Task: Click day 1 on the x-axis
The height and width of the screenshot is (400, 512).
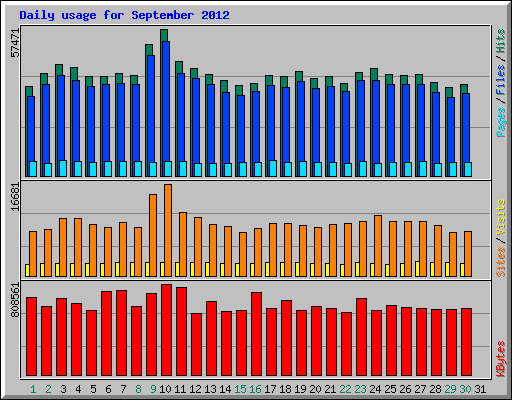Action: click(33, 389)
